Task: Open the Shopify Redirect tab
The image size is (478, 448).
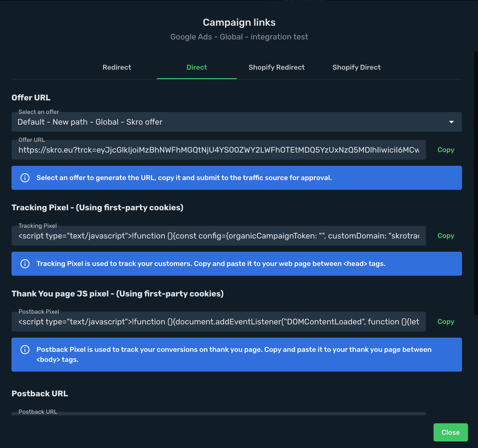Action: (x=277, y=67)
